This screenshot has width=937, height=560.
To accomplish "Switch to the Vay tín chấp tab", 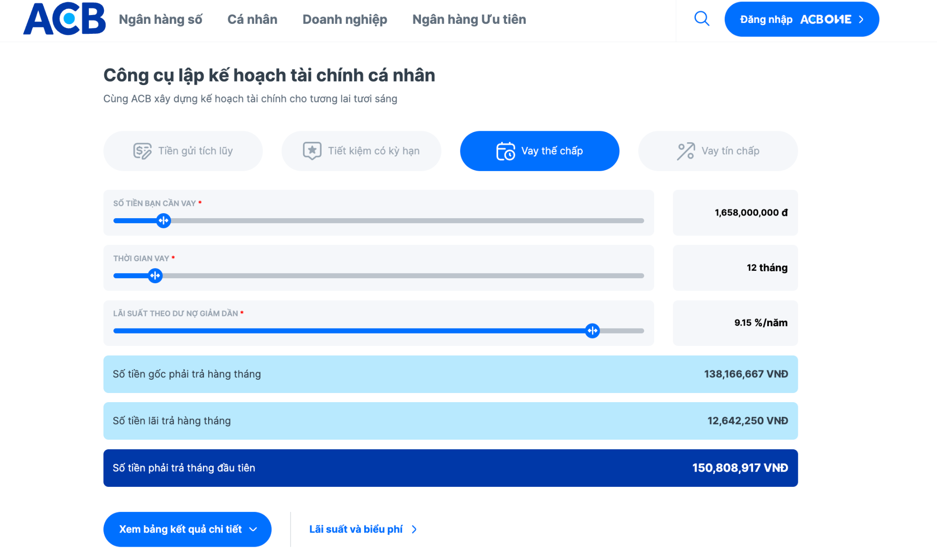I will 718,151.
